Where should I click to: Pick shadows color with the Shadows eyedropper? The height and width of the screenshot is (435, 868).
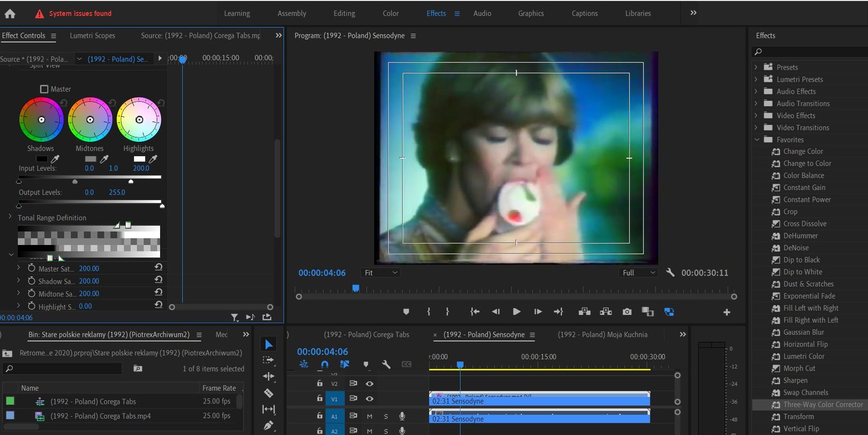[x=55, y=159]
